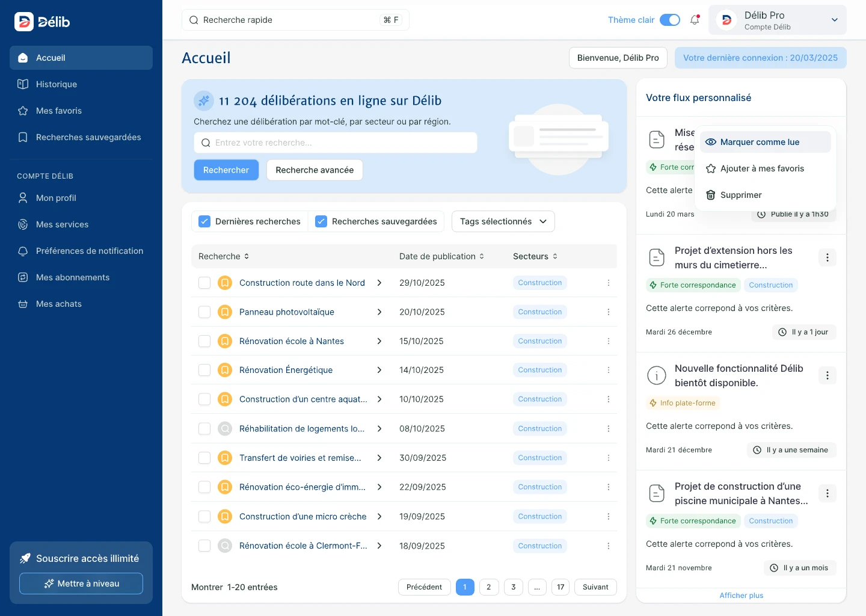Open three-dot menu for Rénovation école à Nantes row
This screenshot has width=866, height=616.
609,341
